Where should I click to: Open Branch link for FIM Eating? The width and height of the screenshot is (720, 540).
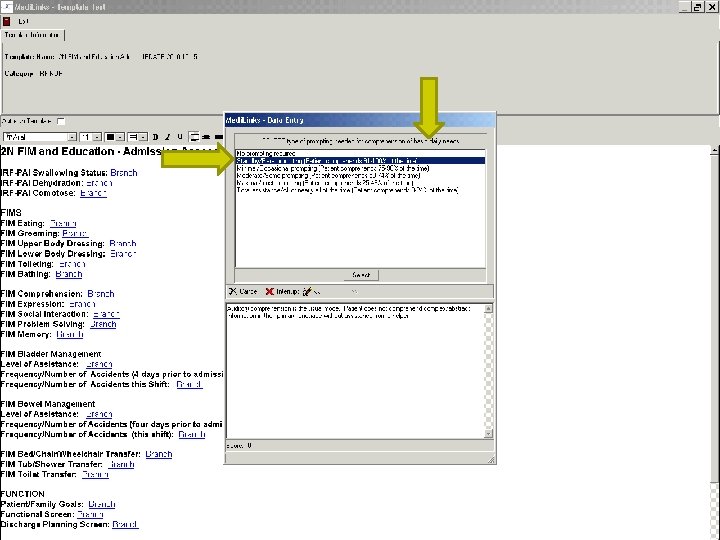(63, 223)
